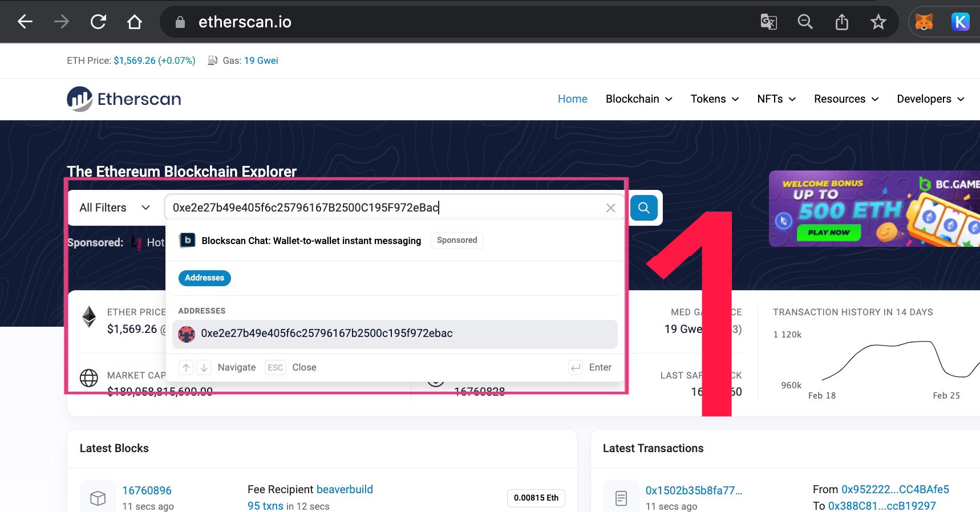The image size is (980, 512).
Task: Click the PLAY NOW button in banner
Action: coord(829,233)
